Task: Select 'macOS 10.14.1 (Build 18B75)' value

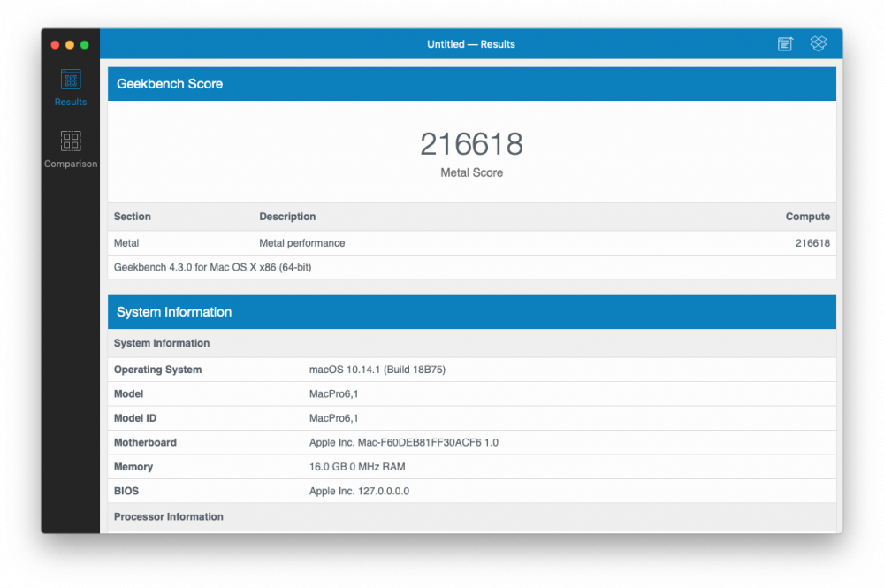Action: [x=377, y=370]
